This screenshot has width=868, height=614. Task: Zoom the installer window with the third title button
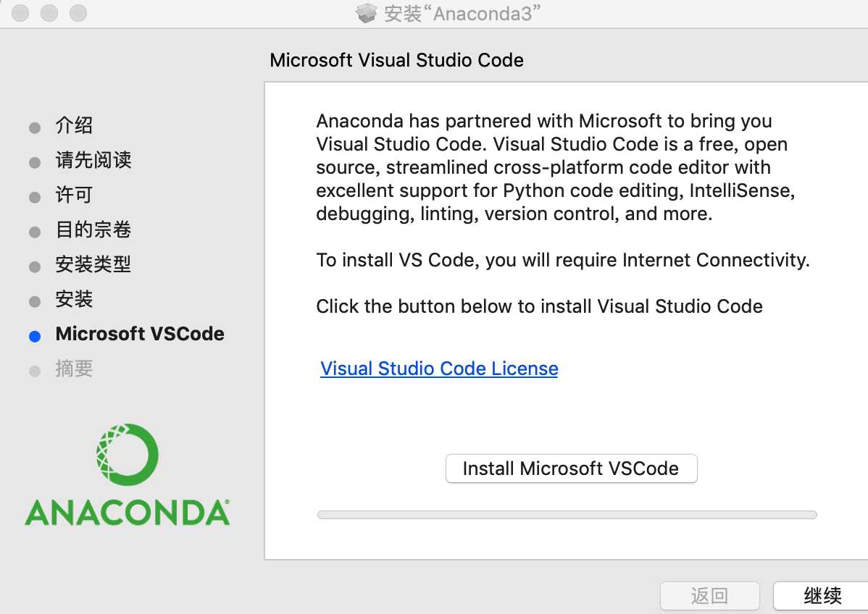coord(78,13)
